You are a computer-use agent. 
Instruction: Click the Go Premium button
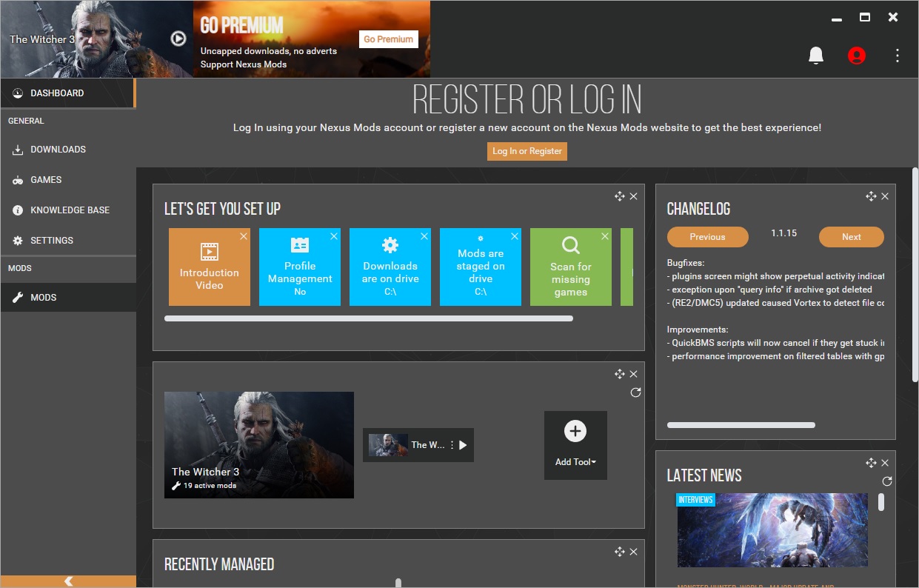pyautogui.click(x=389, y=39)
